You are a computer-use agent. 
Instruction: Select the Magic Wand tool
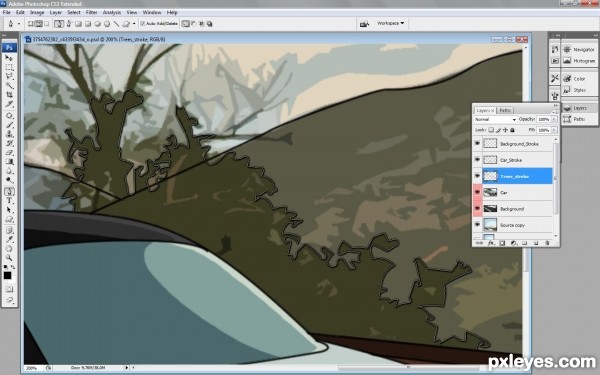click(x=9, y=86)
